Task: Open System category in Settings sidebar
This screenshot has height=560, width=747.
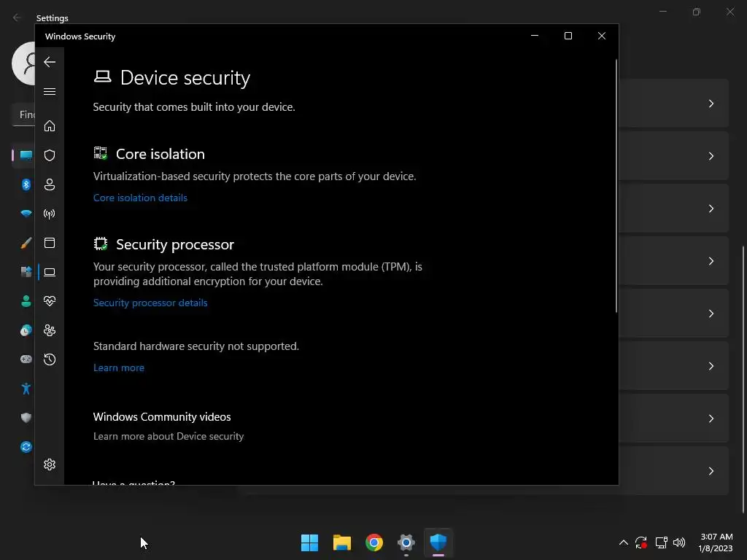Action: pyautogui.click(x=26, y=155)
